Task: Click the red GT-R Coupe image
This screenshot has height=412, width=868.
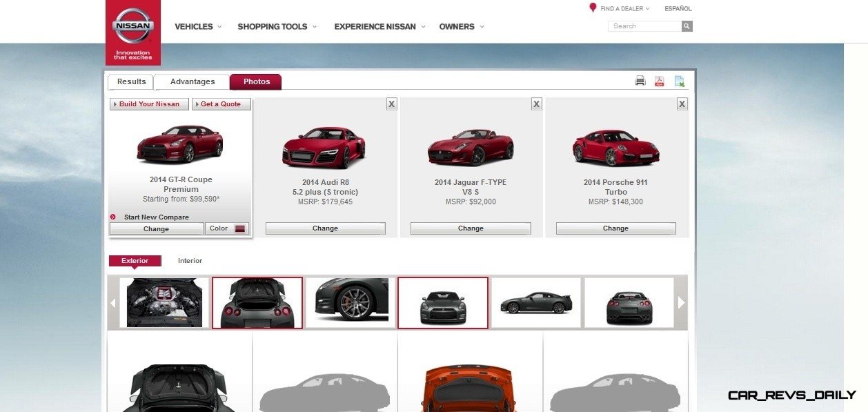Action: coord(180,144)
